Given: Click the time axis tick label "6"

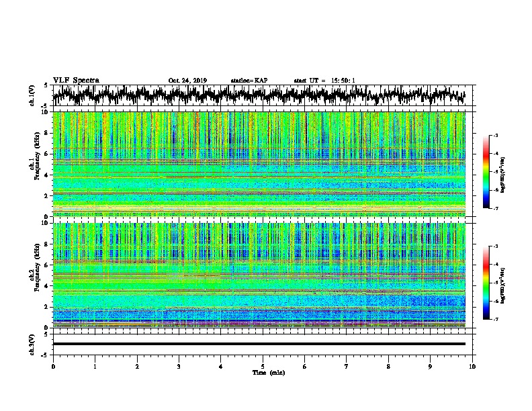Looking at the screenshot, I should pyautogui.click(x=304, y=367).
